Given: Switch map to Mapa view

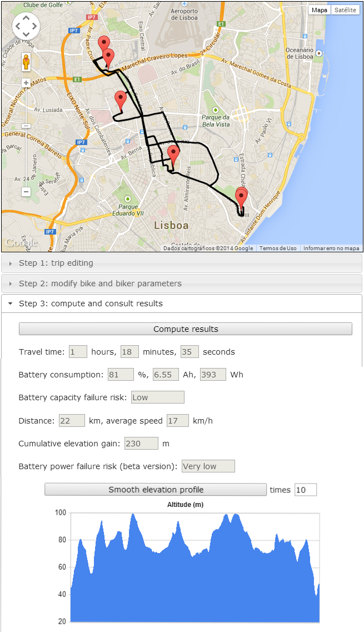Looking at the screenshot, I should coord(319,10).
